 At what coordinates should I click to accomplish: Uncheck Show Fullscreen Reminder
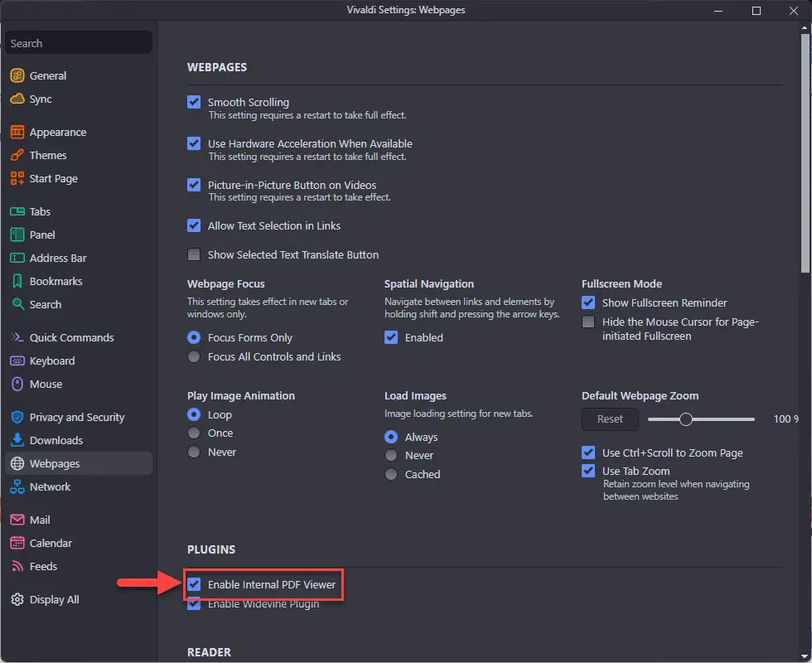coord(588,302)
